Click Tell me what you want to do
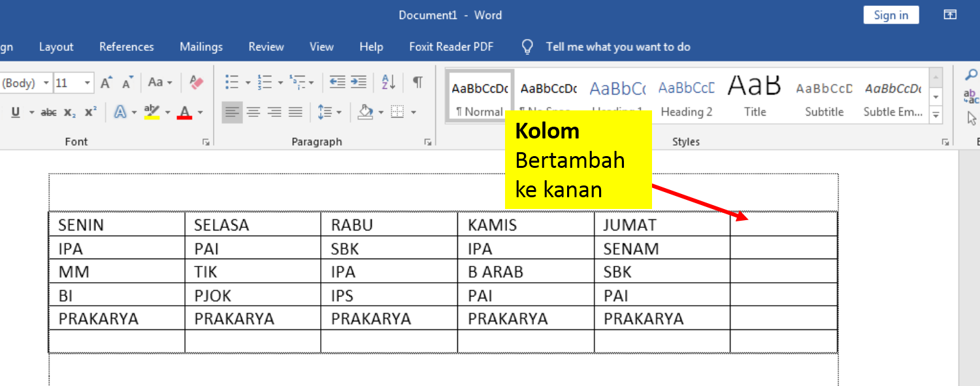980x386 pixels. click(617, 46)
